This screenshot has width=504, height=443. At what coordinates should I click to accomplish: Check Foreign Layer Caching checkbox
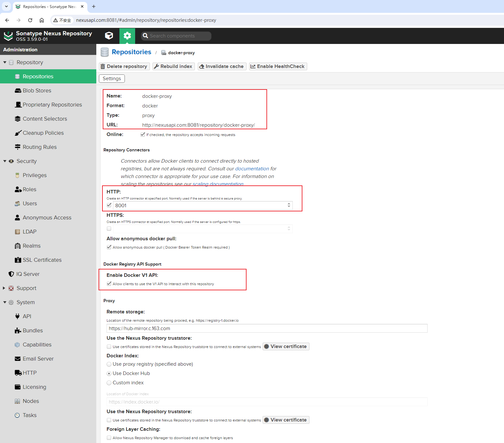coord(109,438)
